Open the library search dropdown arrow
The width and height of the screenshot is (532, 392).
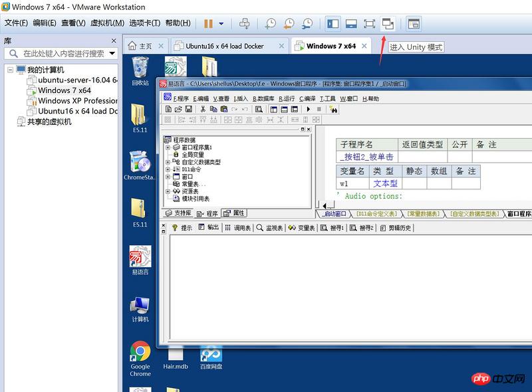(112, 53)
